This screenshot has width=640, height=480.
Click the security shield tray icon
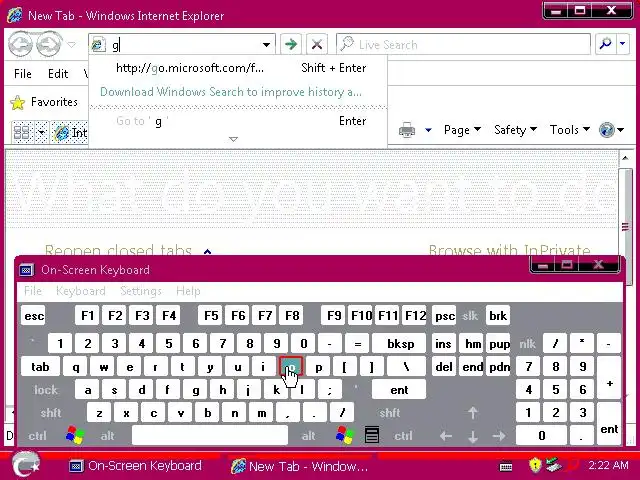point(535,465)
